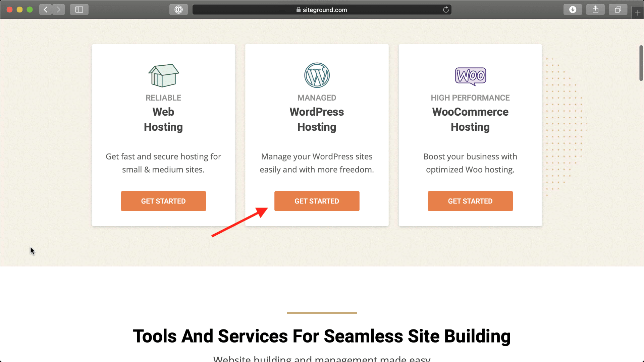Click the WordPress logo icon
The width and height of the screenshot is (644, 362).
[x=317, y=75]
